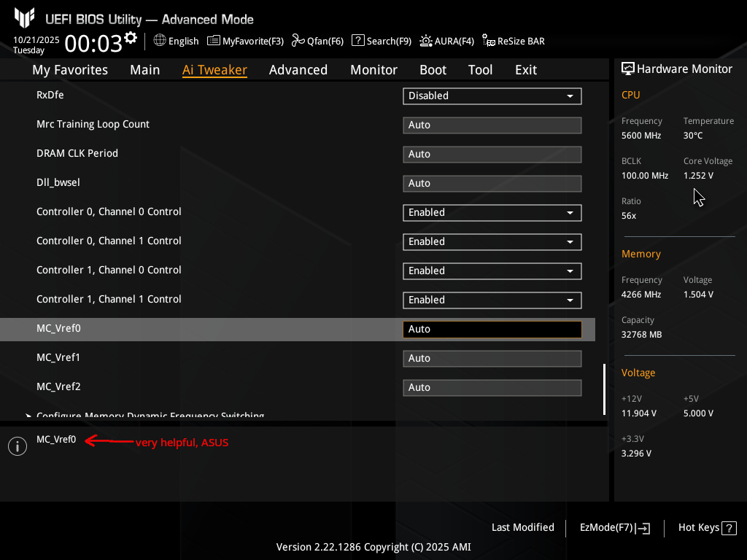Click Ratio 56x value

click(x=629, y=216)
